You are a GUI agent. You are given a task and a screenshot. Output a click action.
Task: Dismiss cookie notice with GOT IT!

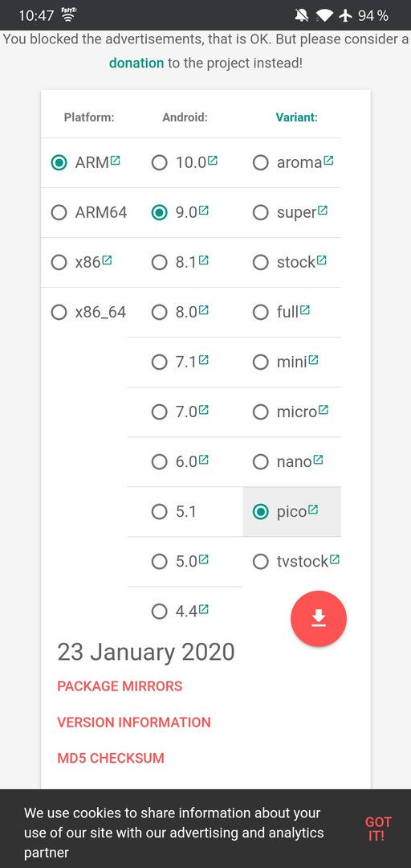point(378,829)
